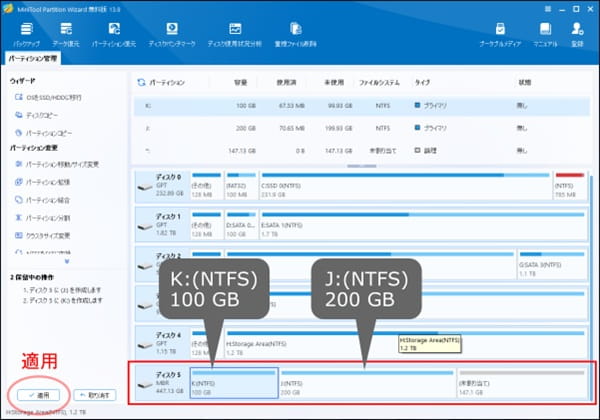Image resolution: width=600 pixels, height=420 pixels.
Task: Select the ディスク 4 drive header
Action: coord(162,343)
